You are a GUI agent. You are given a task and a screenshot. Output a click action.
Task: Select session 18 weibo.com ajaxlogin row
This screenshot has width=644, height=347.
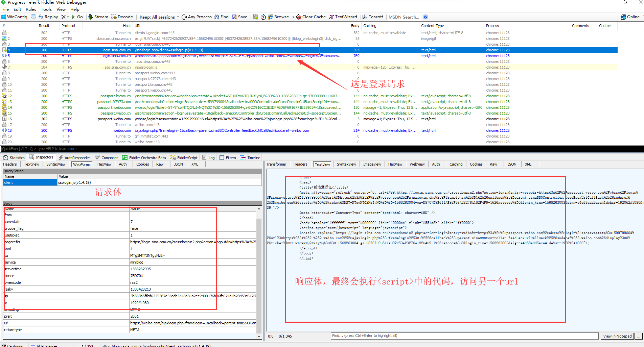[309, 130]
